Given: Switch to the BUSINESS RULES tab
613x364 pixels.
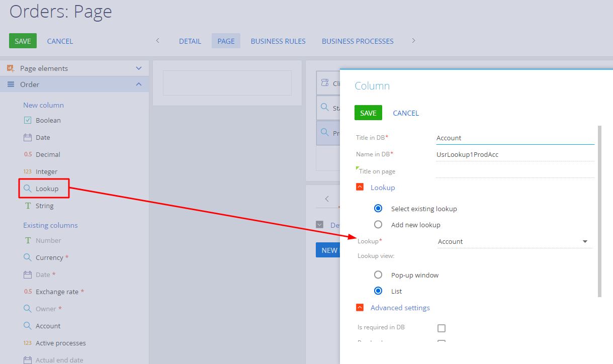Looking at the screenshot, I should coord(278,41).
